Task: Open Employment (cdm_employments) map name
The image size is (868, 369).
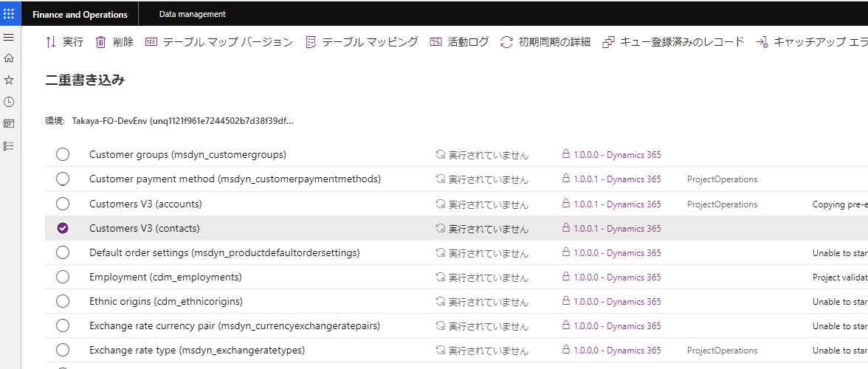Action: click(x=165, y=277)
